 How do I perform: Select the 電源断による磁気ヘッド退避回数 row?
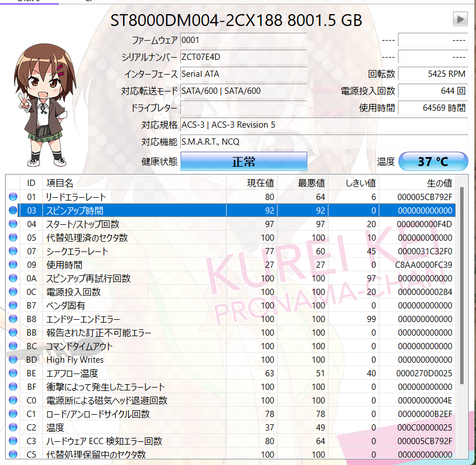(231, 401)
